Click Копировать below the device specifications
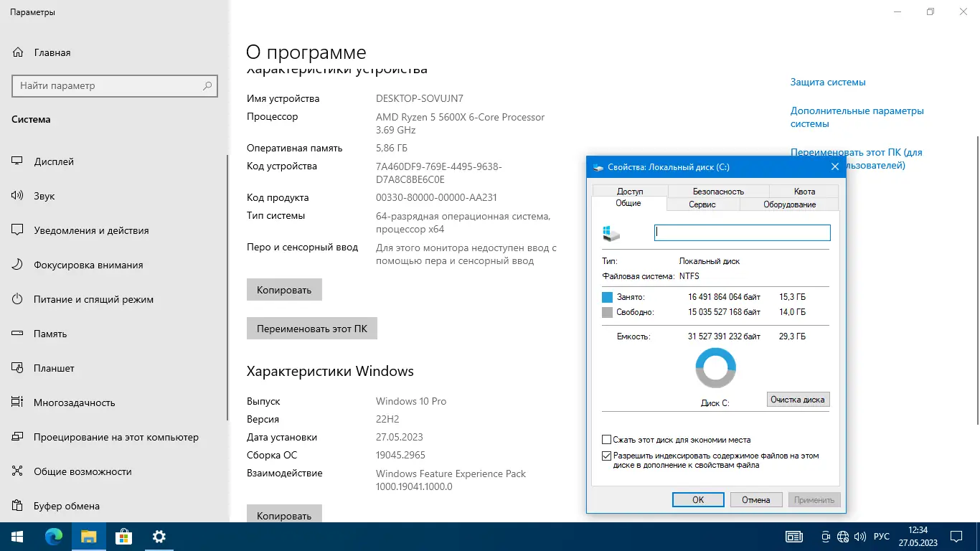The width and height of the screenshot is (980, 551). coord(284,290)
